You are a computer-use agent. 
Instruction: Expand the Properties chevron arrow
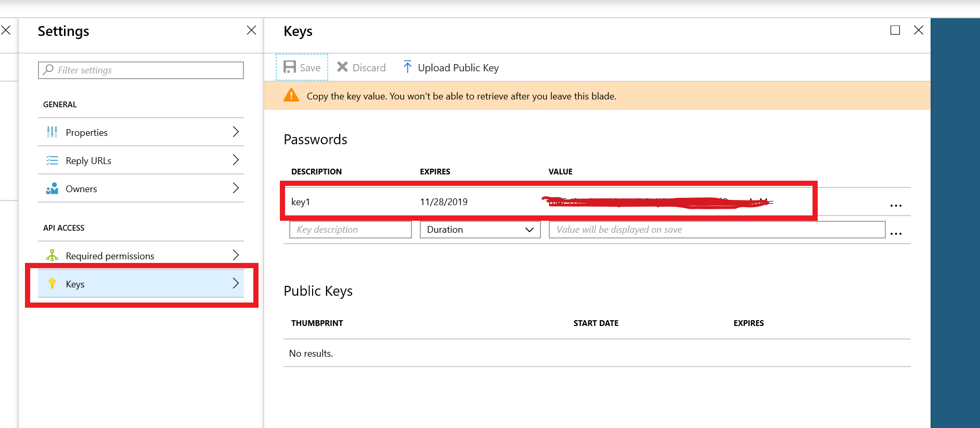pos(236,132)
